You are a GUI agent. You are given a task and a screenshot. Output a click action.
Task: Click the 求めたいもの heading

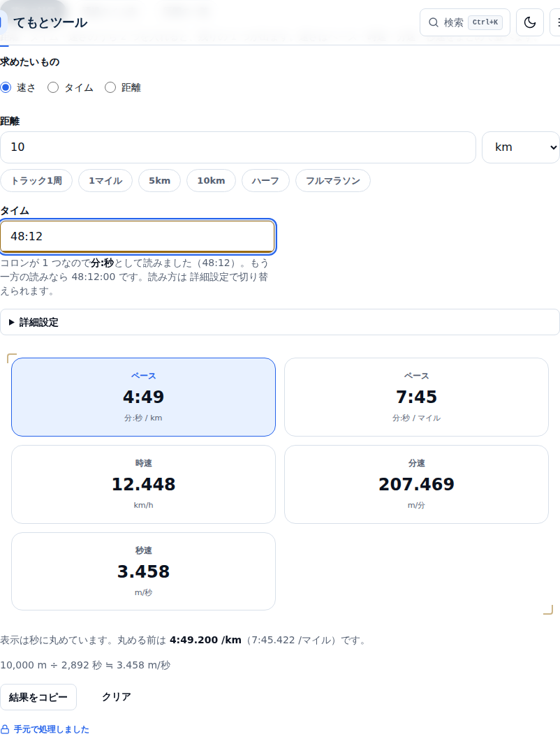click(x=29, y=62)
